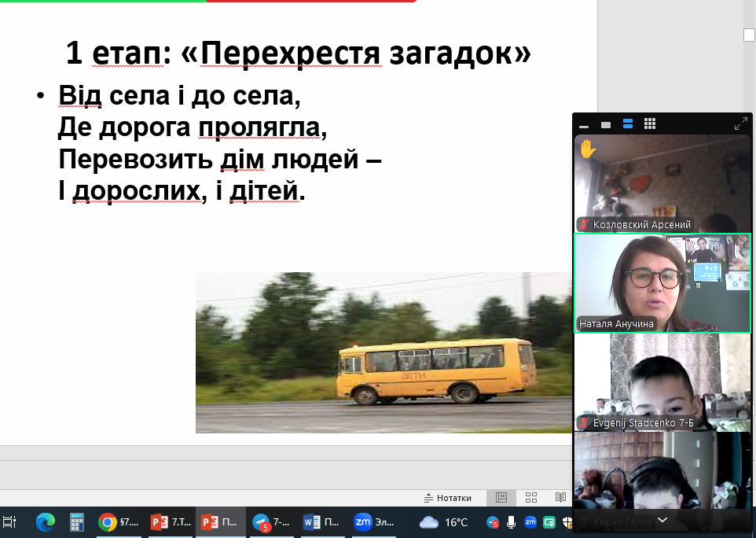
Task: Click the riddle line 'Перевозить дім людей –'
Action: (220, 159)
